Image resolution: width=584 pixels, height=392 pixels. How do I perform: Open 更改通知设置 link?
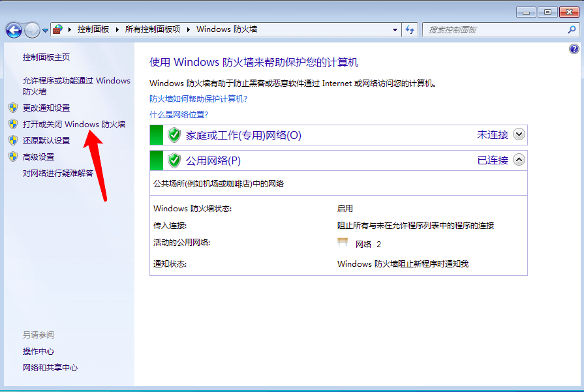click(x=46, y=108)
